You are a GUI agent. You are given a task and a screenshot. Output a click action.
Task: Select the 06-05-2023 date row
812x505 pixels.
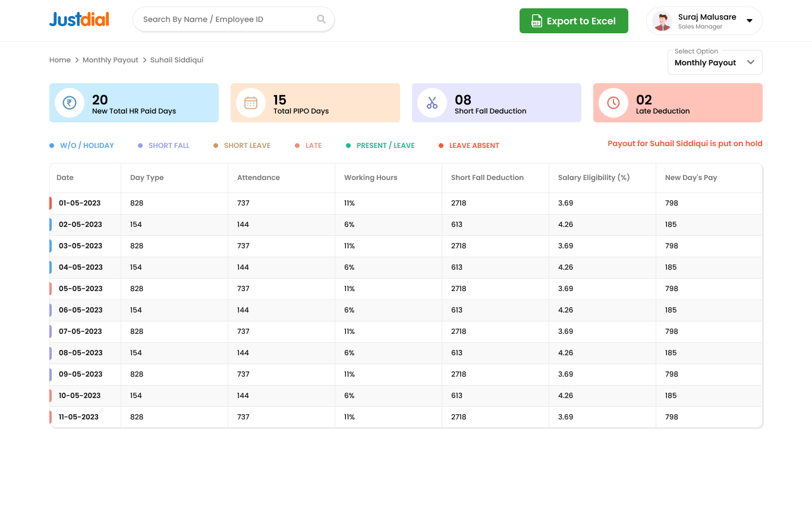pyautogui.click(x=406, y=310)
